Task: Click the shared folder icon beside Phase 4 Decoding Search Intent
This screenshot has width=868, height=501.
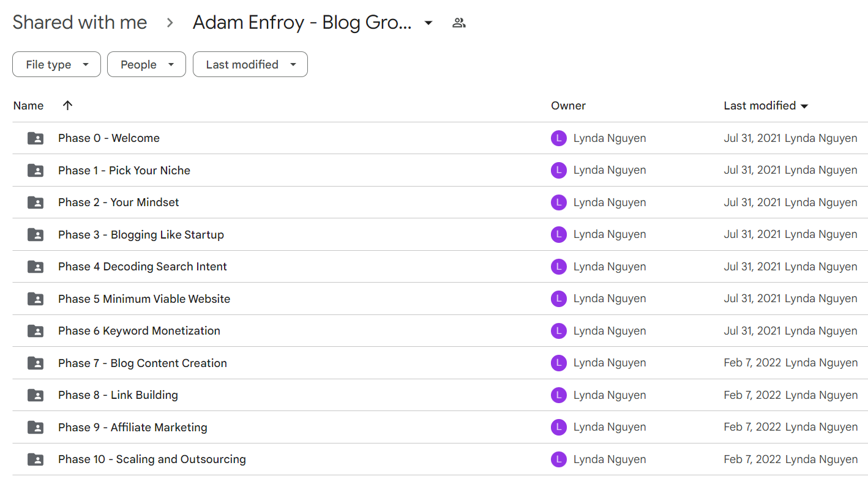Action: (36, 267)
